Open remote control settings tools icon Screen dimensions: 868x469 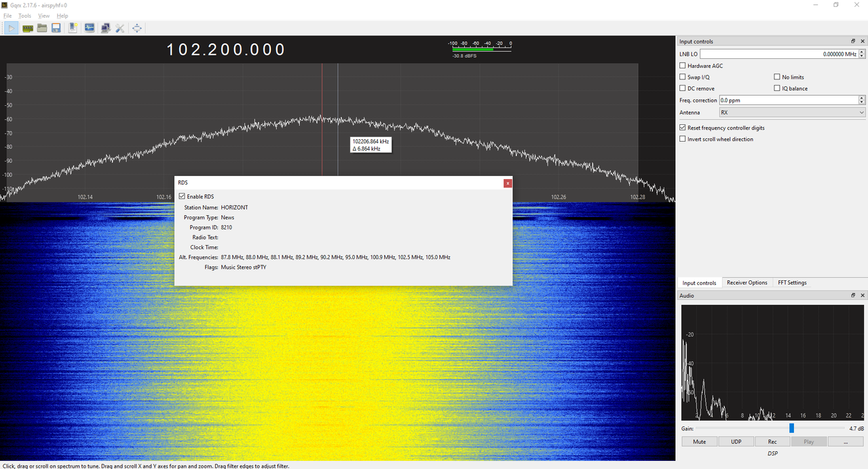[x=120, y=28]
